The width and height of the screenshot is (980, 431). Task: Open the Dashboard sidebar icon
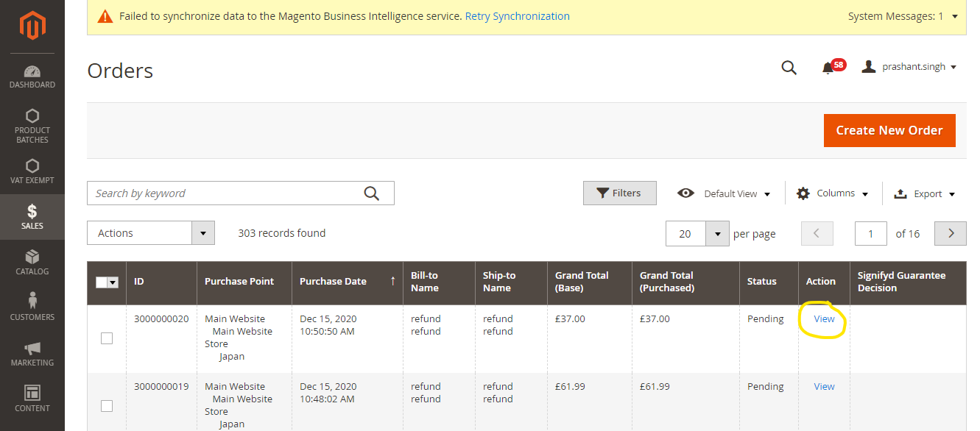point(32,76)
